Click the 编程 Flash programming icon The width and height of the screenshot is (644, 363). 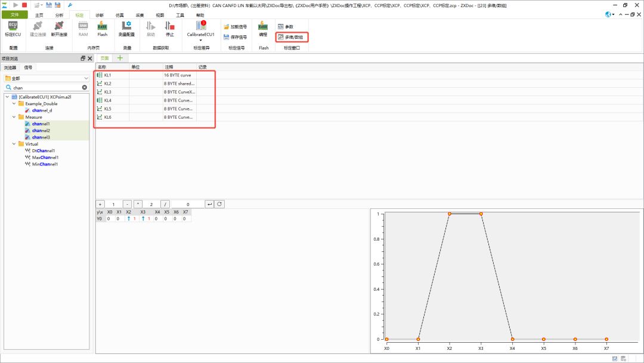point(263,26)
